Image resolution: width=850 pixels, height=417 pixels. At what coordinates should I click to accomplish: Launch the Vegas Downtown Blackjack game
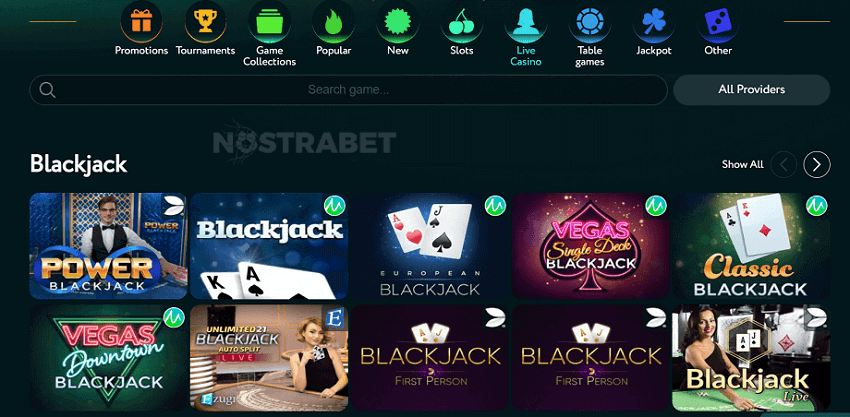click(108, 358)
